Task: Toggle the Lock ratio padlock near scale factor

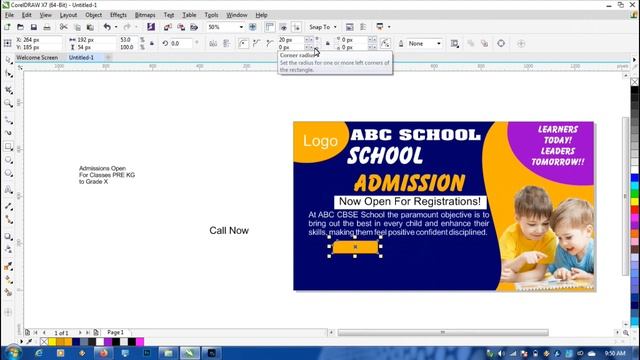Action: click(x=152, y=43)
